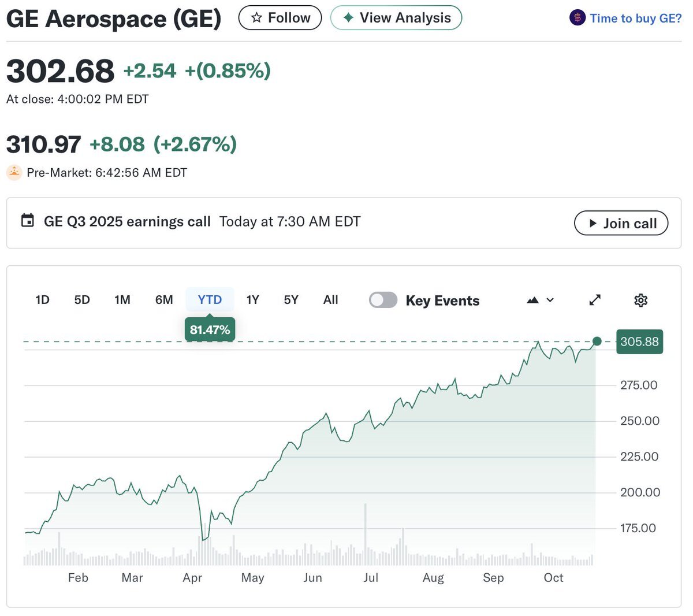Join the GE Q3 earnings call
693x616 pixels.
[x=621, y=224]
